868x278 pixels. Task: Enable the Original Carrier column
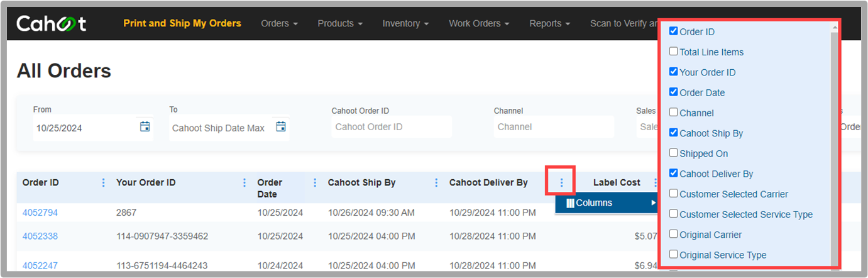pyautogui.click(x=674, y=234)
